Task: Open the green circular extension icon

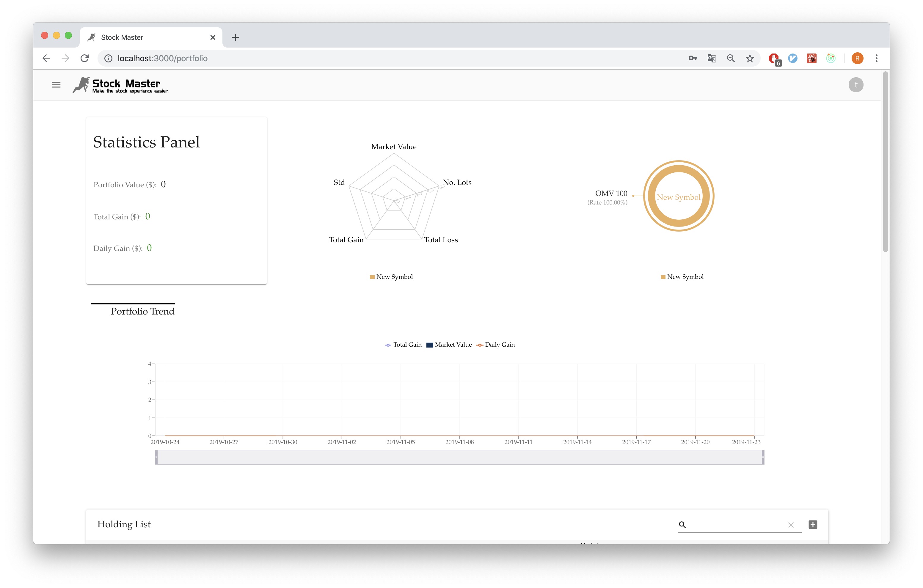Action: [831, 58]
